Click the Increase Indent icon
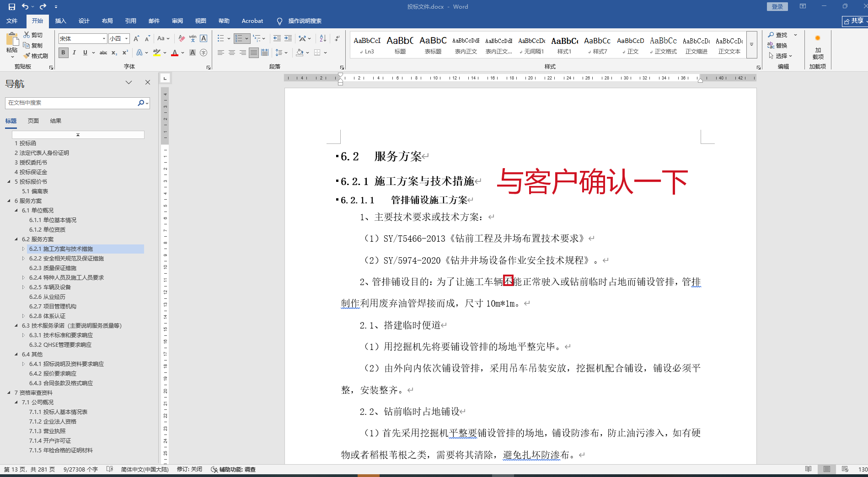The width and height of the screenshot is (868, 477). (288, 39)
